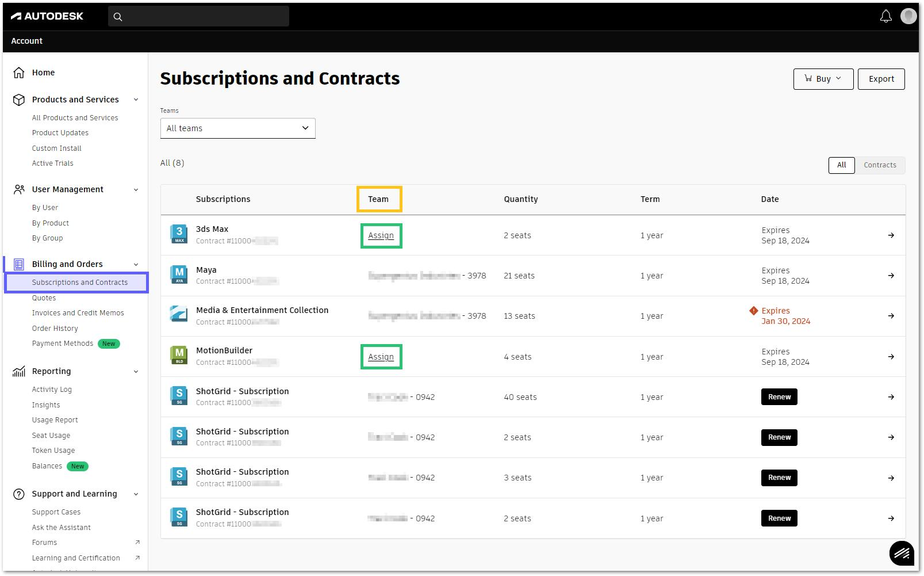Go to Quotes in the sidebar
This screenshot has height=576, width=924.
tap(44, 297)
